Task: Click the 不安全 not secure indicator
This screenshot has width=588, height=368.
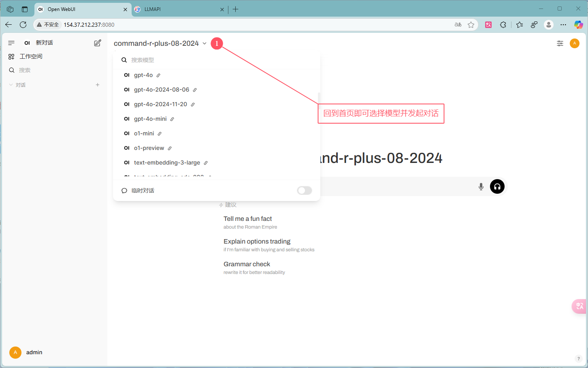Action: point(48,25)
